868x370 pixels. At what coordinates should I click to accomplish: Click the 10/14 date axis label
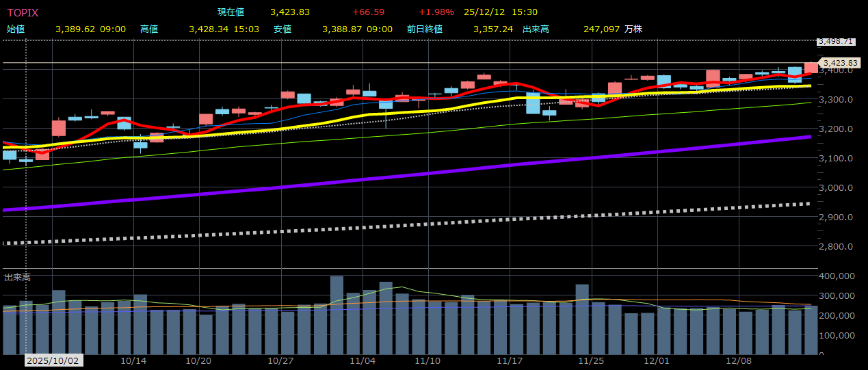[133, 360]
